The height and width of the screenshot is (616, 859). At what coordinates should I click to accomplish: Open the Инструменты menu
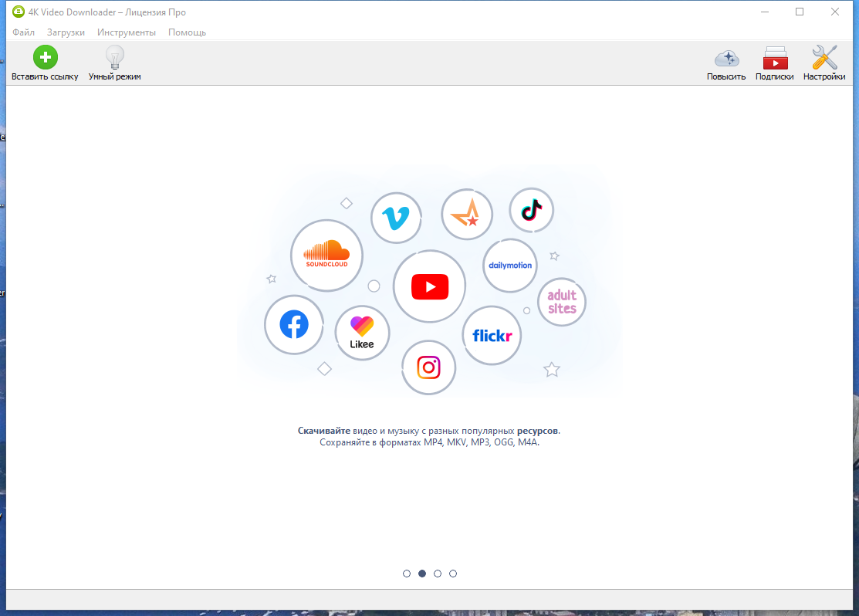tap(127, 32)
